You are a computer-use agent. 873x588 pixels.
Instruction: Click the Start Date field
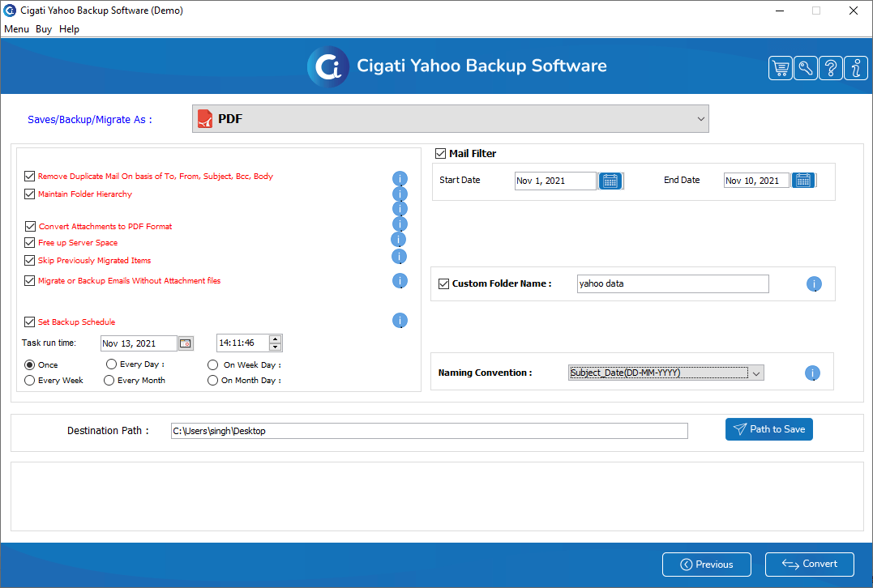pos(555,181)
